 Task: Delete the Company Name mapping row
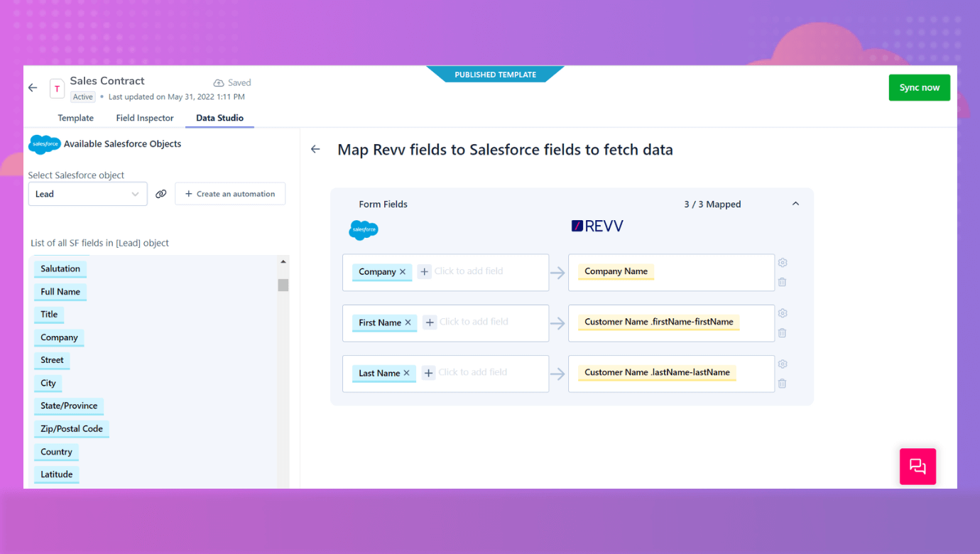[783, 282]
